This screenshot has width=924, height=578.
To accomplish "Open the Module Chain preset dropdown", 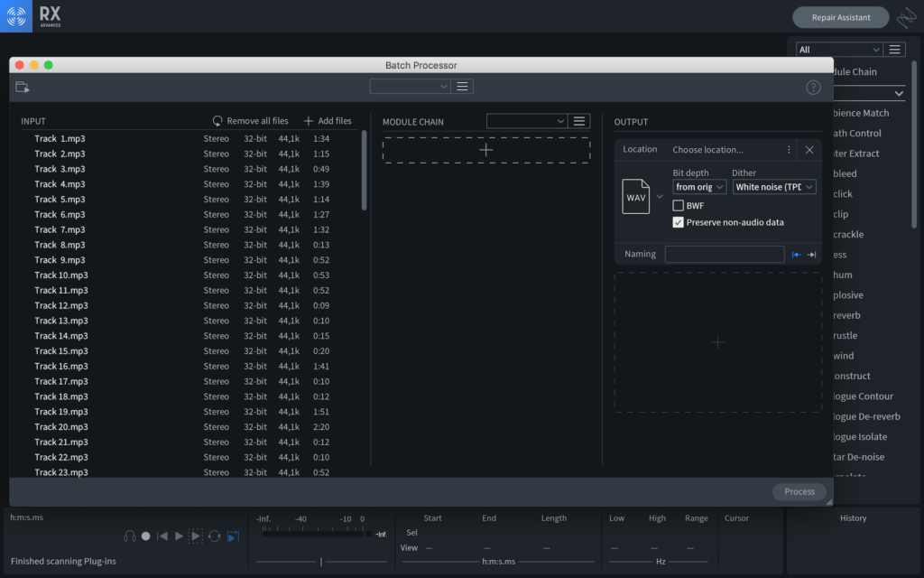I will pyautogui.click(x=527, y=121).
